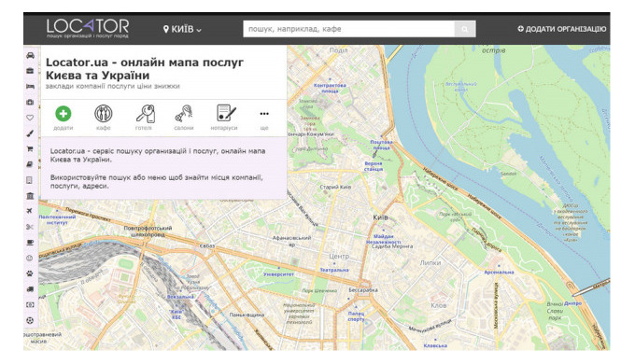Click the search field placeholder пошук, наприклад, кафе

coord(294,29)
